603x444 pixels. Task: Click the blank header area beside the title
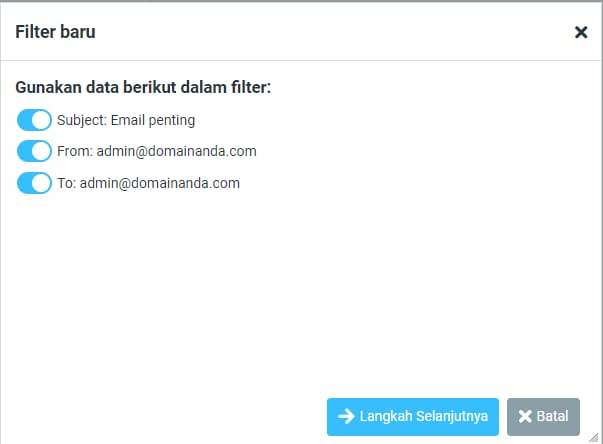coord(330,32)
